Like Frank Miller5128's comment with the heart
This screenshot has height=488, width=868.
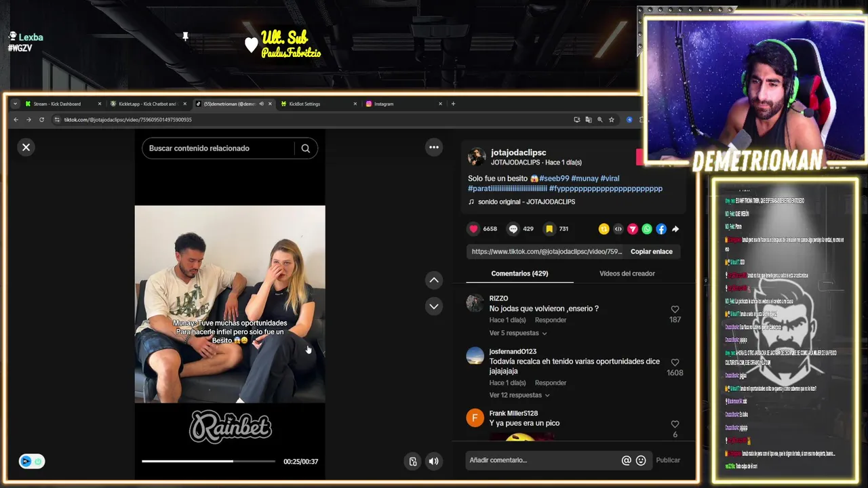click(x=675, y=424)
